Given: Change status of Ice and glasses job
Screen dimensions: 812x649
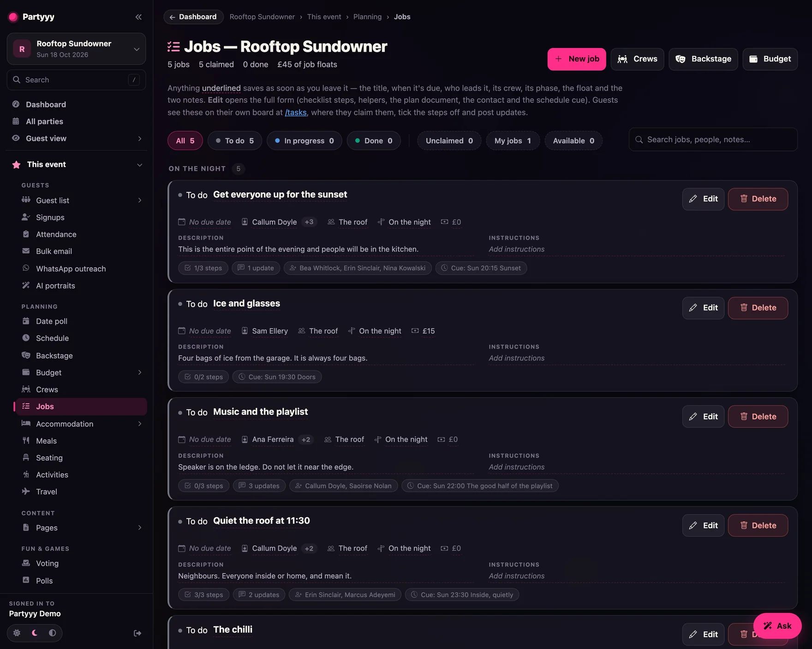Looking at the screenshot, I should click(193, 304).
